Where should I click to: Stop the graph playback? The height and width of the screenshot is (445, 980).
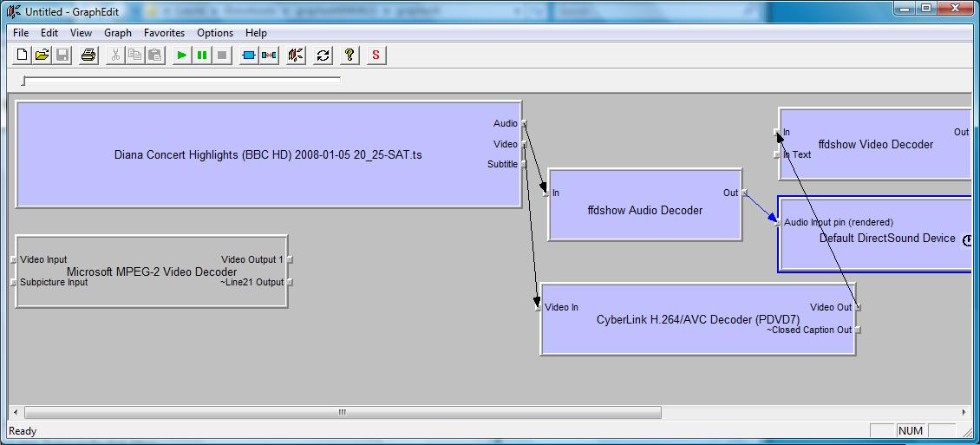point(221,55)
